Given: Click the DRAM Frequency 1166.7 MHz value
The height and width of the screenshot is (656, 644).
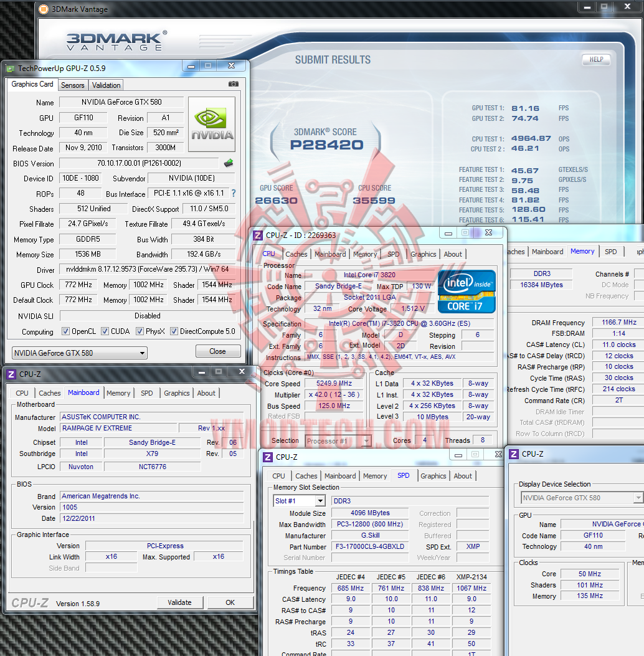Looking at the screenshot, I should [x=619, y=323].
